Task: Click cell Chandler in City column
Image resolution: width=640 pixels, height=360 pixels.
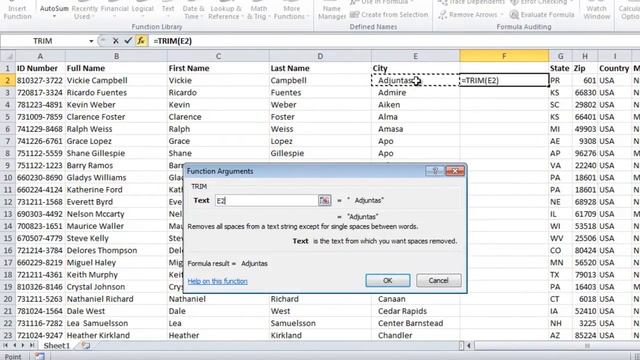Action: tap(415, 336)
